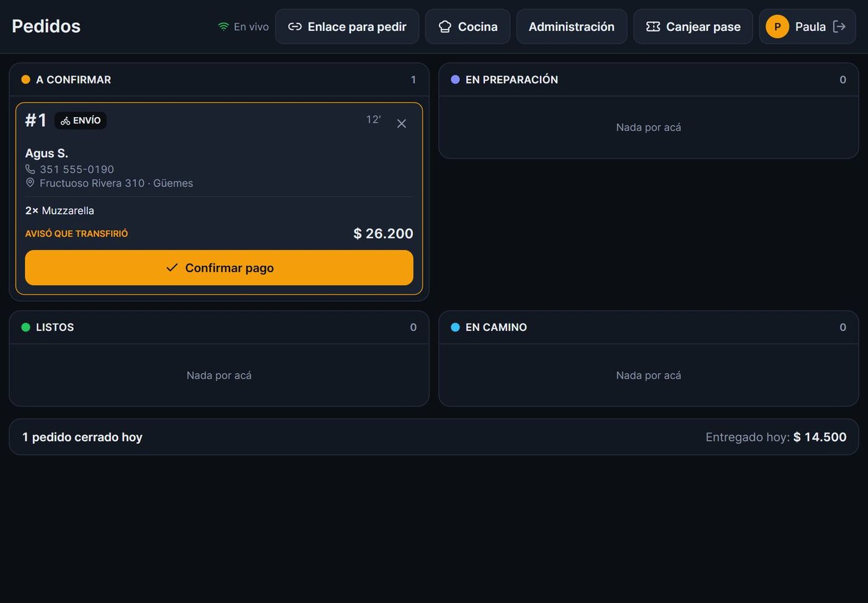The height and width of the screenshot is (603, 868).
Task: Click the orange dot in A CONFIRMAR header
Action: 25,79
